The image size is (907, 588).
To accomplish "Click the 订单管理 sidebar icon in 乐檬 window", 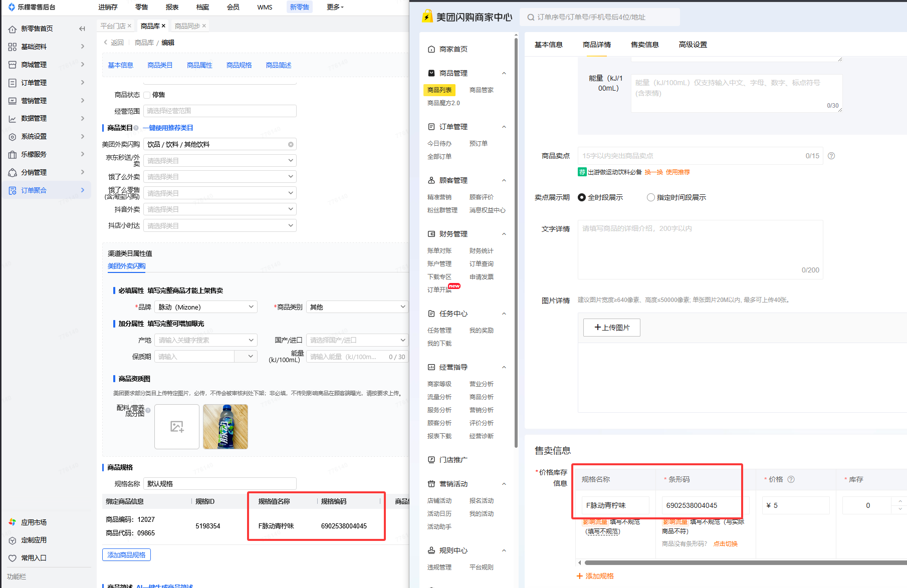I will [13, 83].
